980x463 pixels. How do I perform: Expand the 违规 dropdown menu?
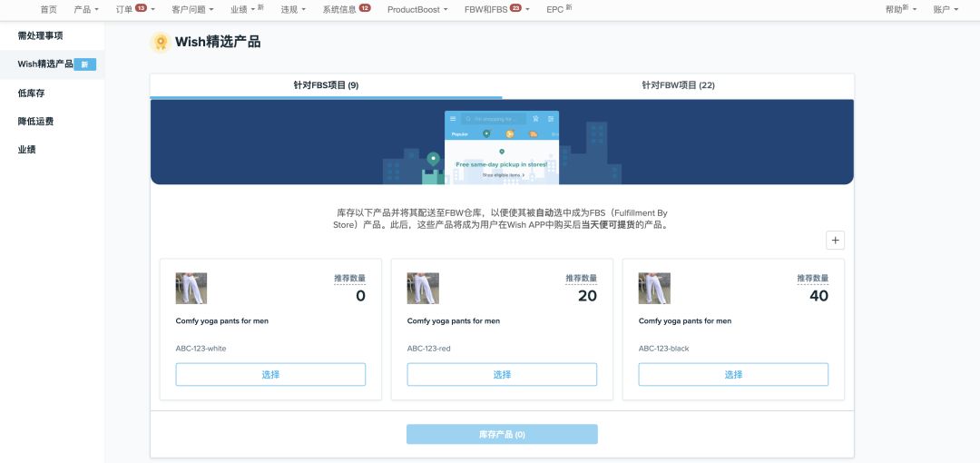pyautogui.click(x=293, y=9)
